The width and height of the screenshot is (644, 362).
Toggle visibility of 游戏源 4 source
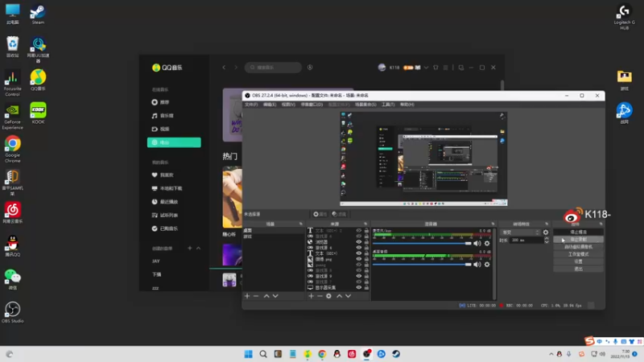click(358, 248)
